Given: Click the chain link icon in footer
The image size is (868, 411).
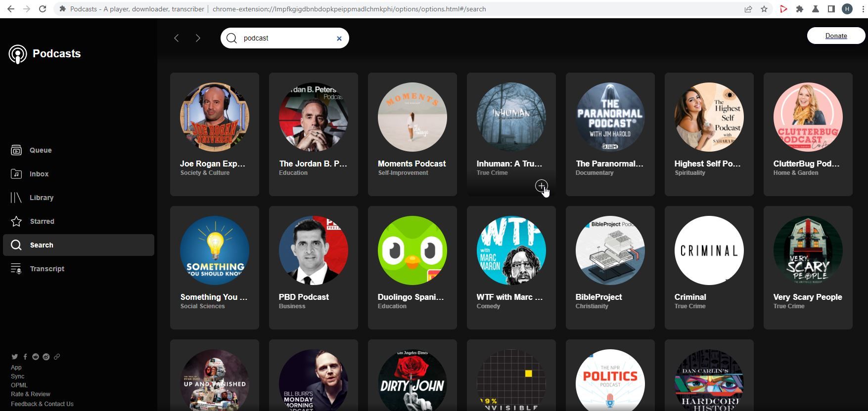Looking at the screenshot, I should tap(57, 357).
